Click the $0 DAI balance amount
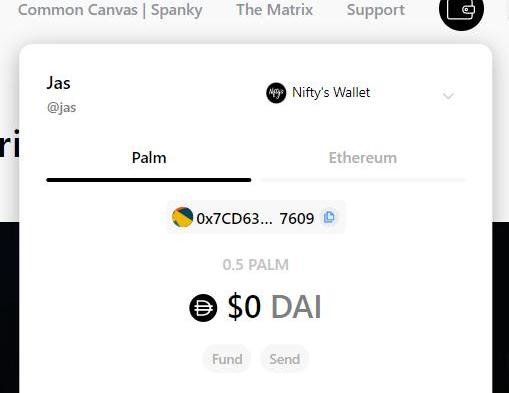The width and height of the screenshot is (509, 393). 274,307
